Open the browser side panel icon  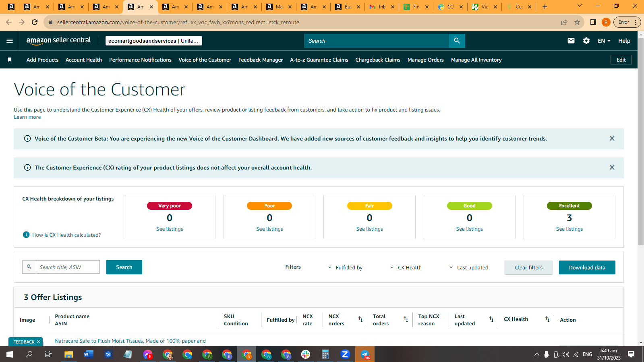pos(593,22)
